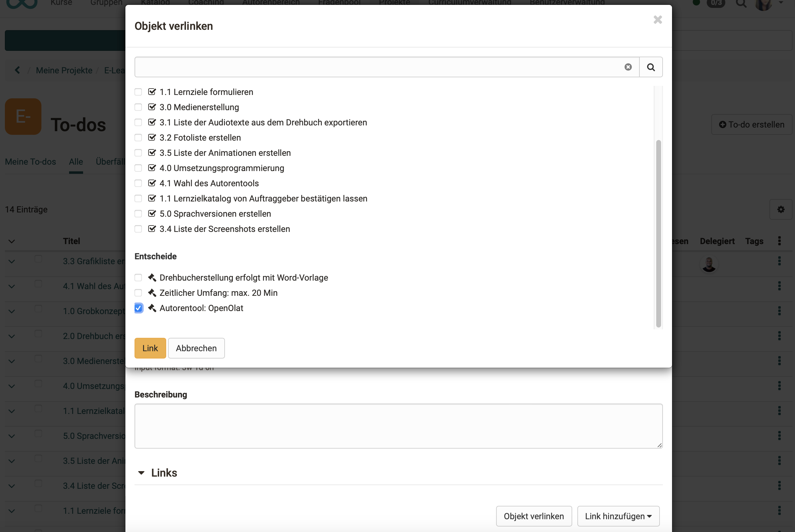Expand the row for 2.0 Drehbuch
The width and height of the screenshot is (795, 532).
tap(12, 336)
